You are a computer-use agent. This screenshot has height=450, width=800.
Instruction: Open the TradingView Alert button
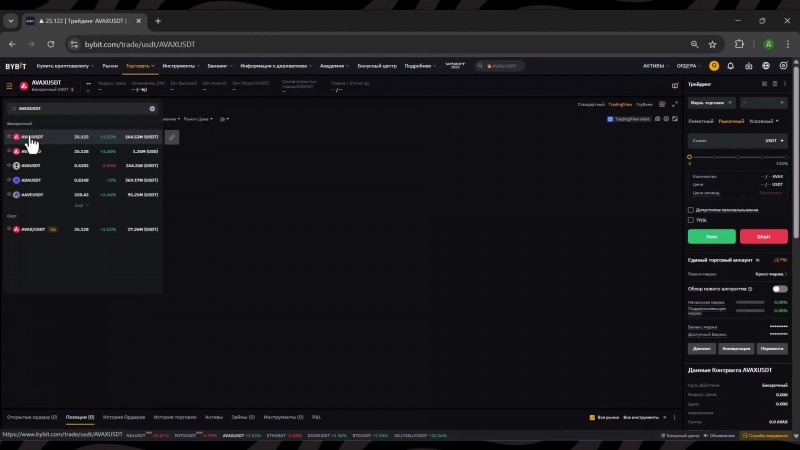(x=629, y=119)
